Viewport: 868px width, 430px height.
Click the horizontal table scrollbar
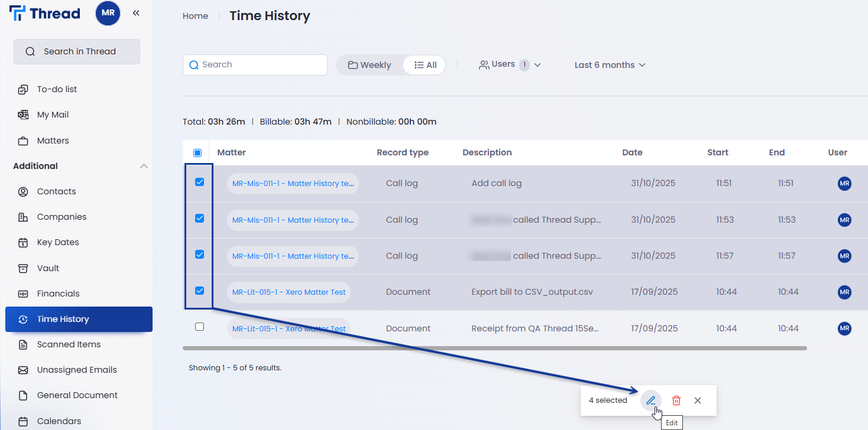click(x=494, y=348)
